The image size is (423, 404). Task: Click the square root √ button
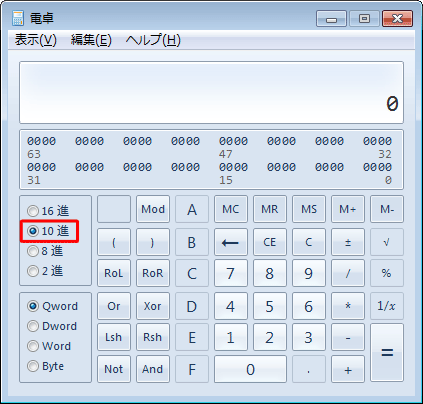(x=387, y=242)
